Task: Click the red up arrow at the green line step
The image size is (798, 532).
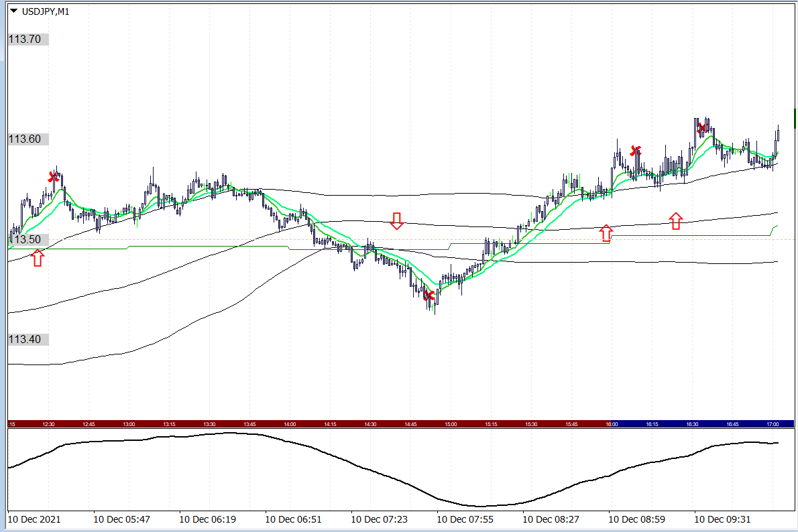Action: coord(606,233)
